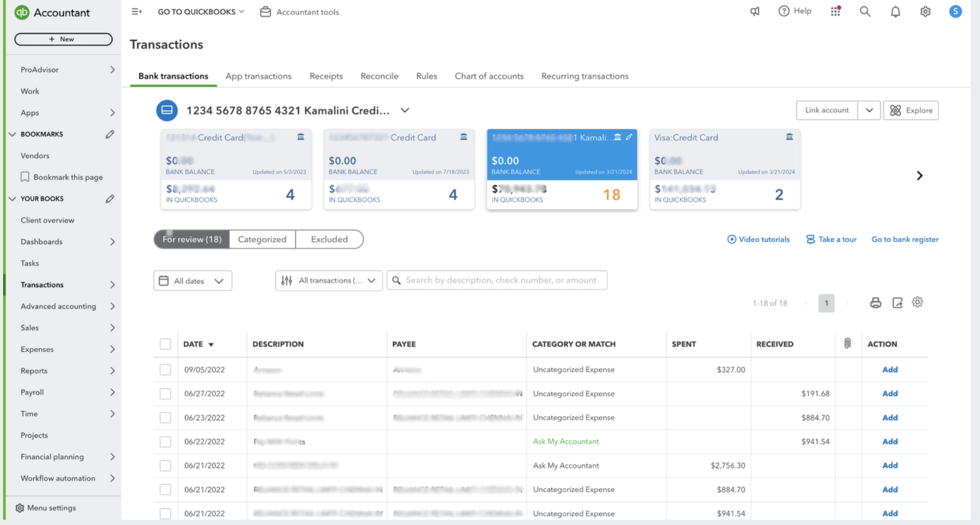
Task: Sort by the DATE column header
Action: tap(198, 344)
